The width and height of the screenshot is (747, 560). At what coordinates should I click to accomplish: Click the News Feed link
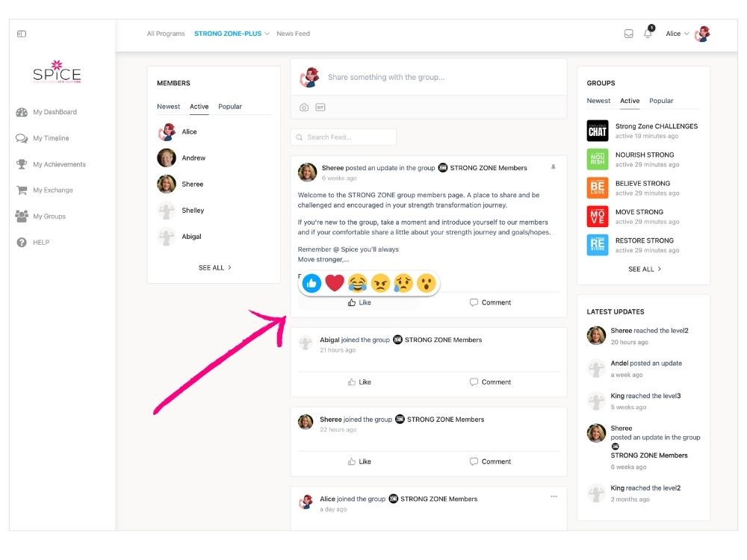click(293, 34)
